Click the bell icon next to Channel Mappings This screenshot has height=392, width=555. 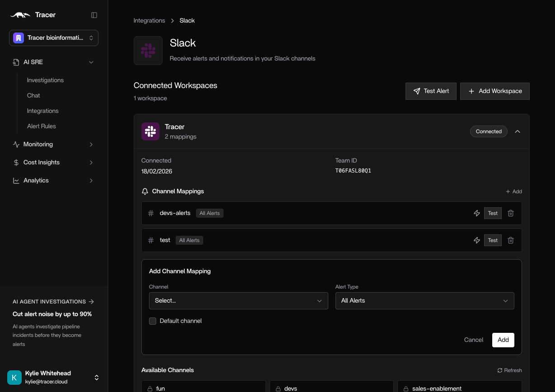pyautogui.click(x=145, y=191)
